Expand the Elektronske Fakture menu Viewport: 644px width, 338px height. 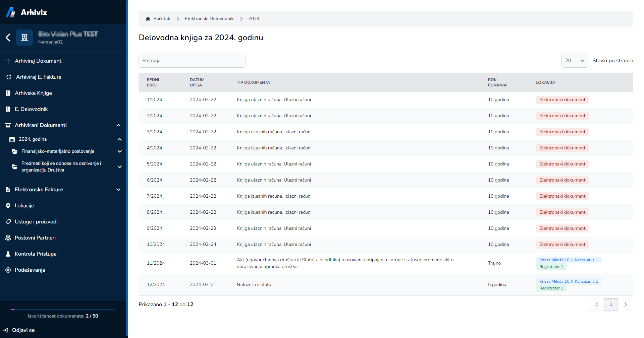[x=118, y=190]
